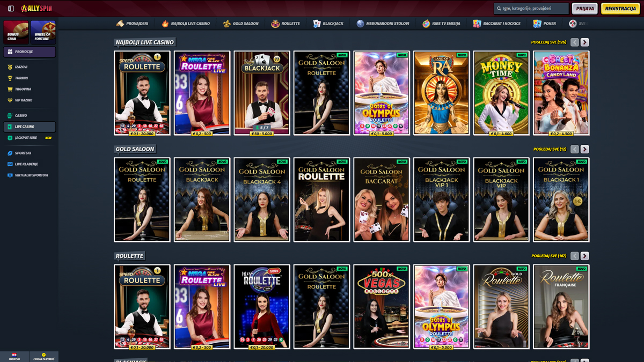
Task: Open Gates of Olympus Roulette in top row
Action: coord(382,93)
